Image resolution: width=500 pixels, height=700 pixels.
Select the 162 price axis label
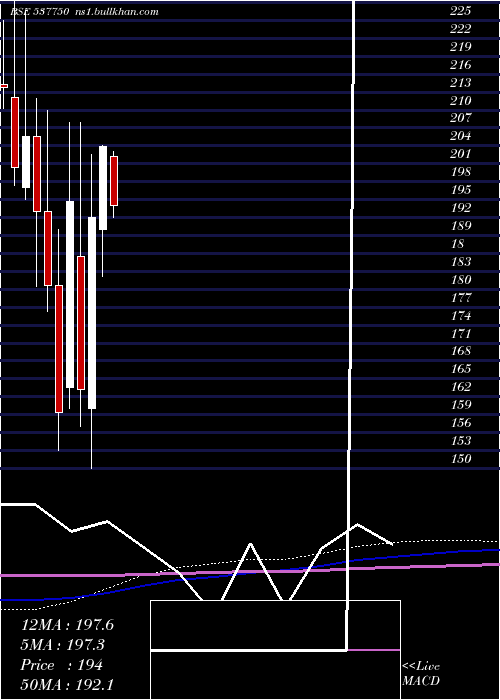(x=460, y=387)
